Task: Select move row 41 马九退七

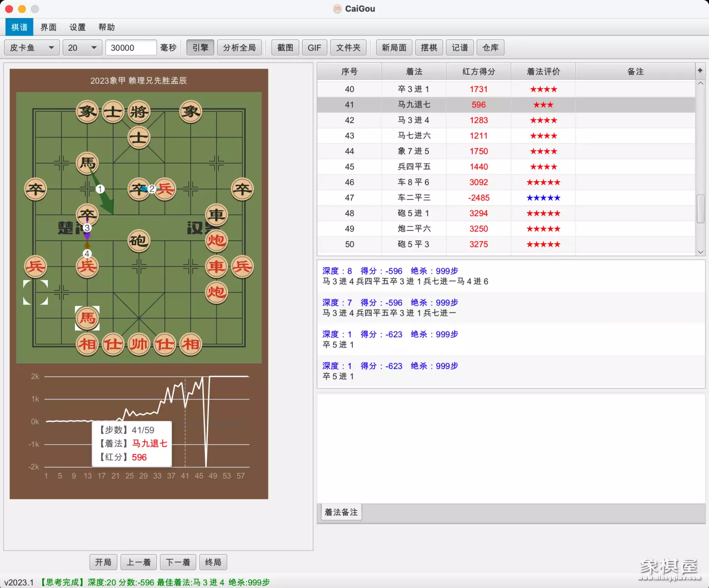Action: click(x=506, y=105)
